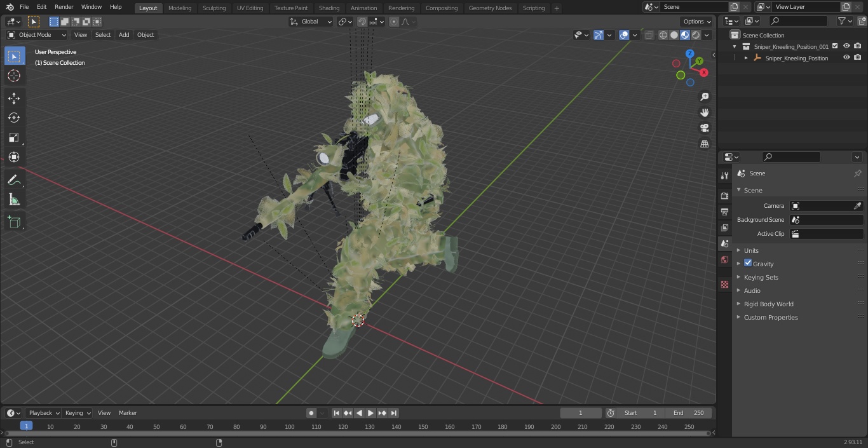Open the Options dropdown
Viewport: 868px width, 448px height.
click(697, 22)
